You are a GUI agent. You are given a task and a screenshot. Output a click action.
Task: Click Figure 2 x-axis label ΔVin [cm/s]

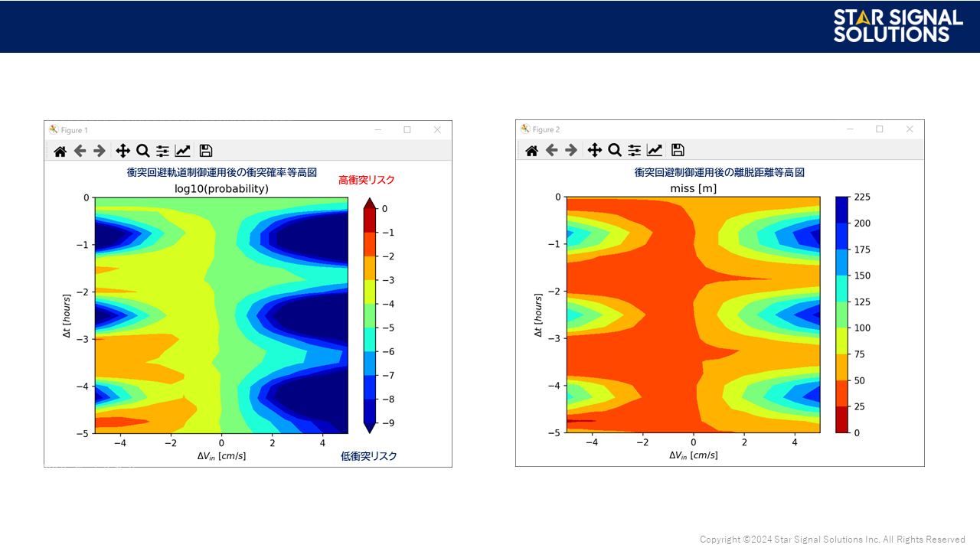click(x=694, y=455)
